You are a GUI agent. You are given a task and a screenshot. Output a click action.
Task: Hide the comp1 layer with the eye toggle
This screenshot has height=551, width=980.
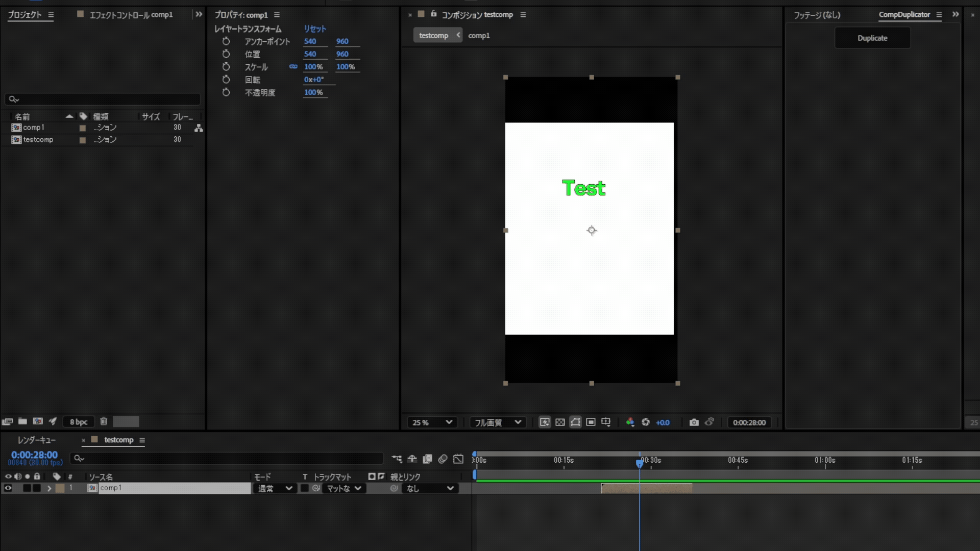coord(8,488)
